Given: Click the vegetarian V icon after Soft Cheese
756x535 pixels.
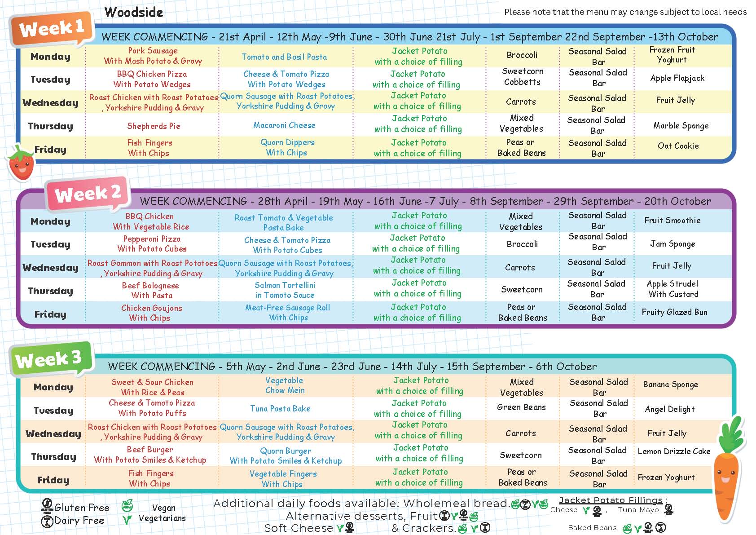Looking at the screenshot, I should click(339, 528).
